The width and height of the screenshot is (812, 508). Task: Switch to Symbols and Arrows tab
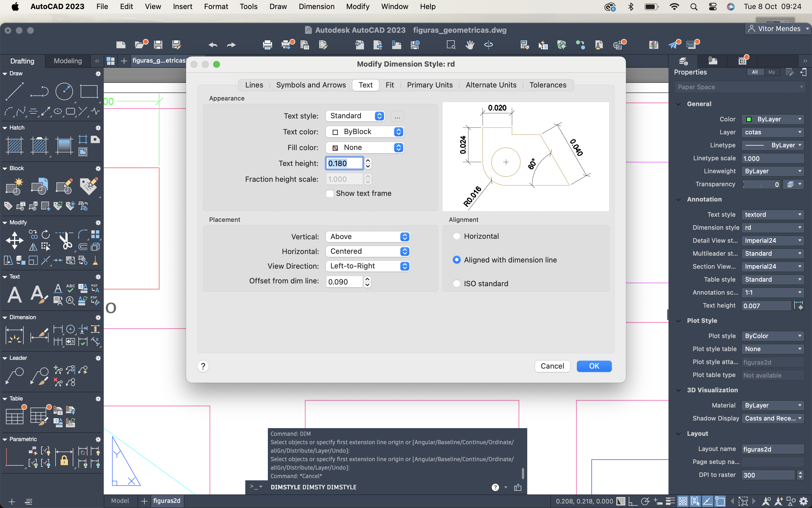[x=311, y=85]
